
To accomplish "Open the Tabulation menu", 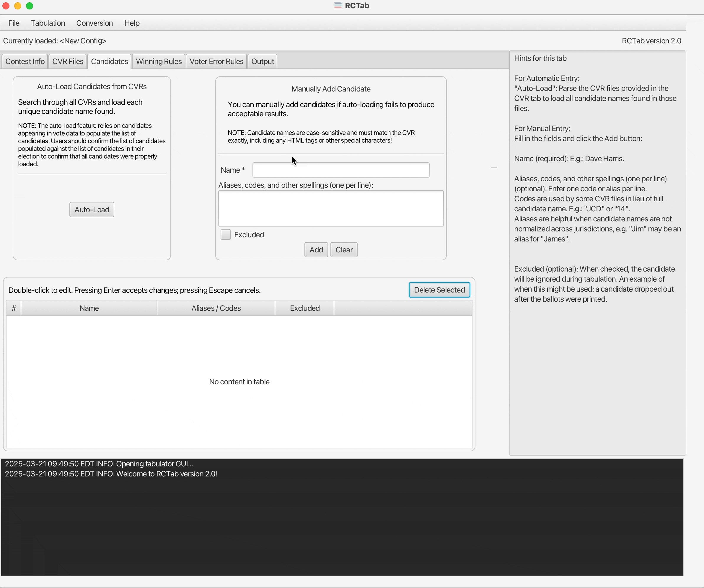I will tap(48, 23).
